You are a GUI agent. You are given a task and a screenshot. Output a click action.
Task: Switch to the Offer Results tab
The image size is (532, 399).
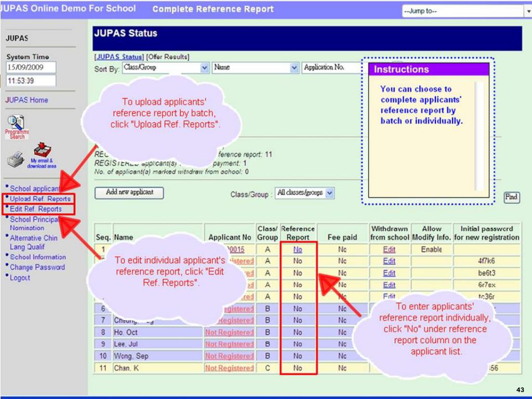click(x=168, y=57)
